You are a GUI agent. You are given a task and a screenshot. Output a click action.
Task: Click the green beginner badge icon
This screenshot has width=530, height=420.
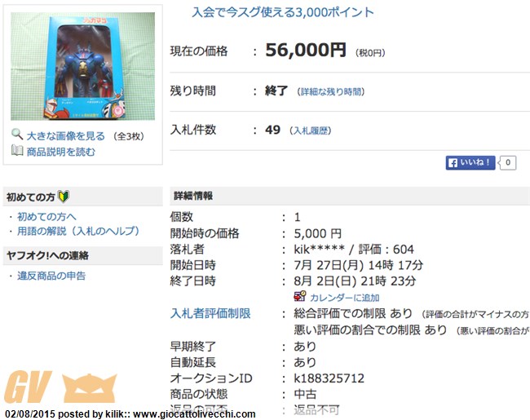pos(64,197)
